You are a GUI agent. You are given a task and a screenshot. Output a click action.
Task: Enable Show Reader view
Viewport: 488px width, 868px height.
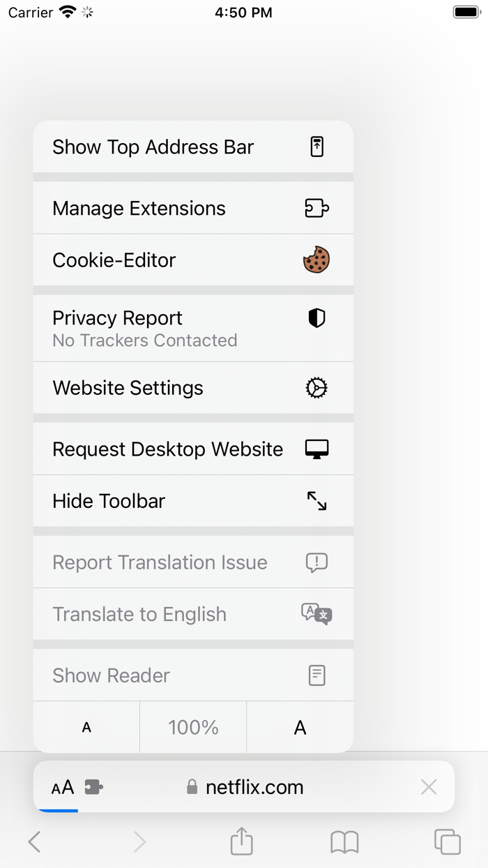pyautogui.click(x=193, y=675)
